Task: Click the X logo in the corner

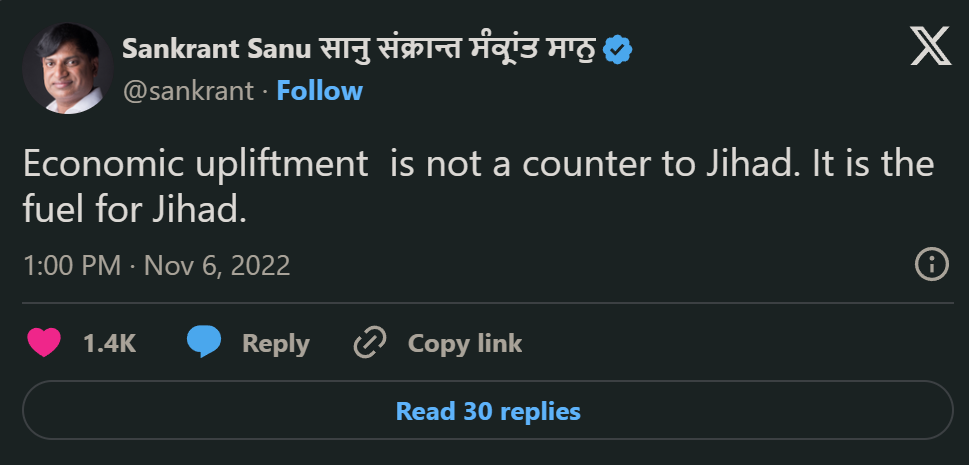Action: pos(930,47)
